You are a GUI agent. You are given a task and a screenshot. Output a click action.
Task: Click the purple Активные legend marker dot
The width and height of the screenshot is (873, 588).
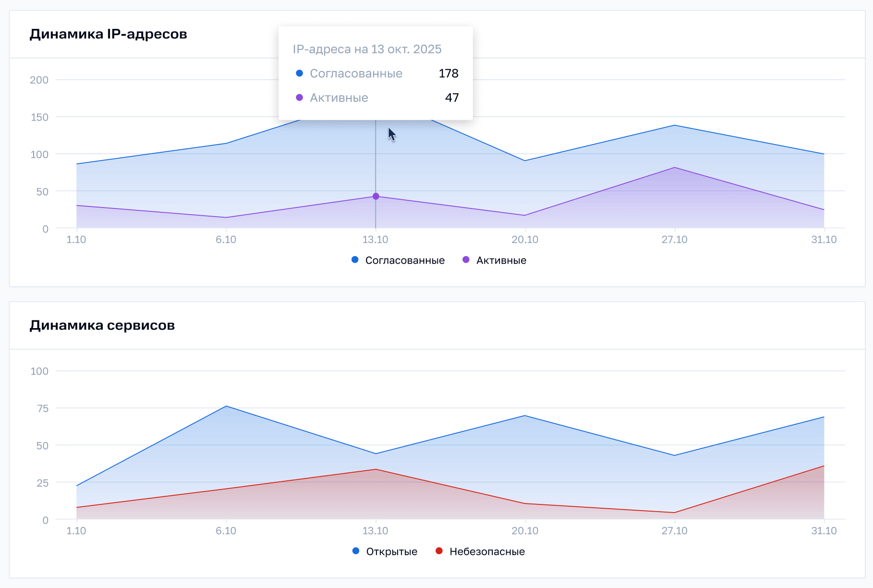(466, 260)
